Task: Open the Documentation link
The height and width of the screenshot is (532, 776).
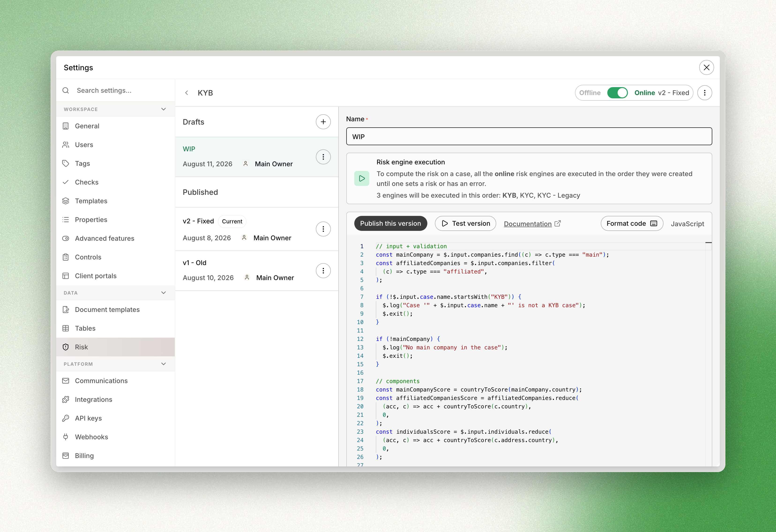Action: point(532,224)
